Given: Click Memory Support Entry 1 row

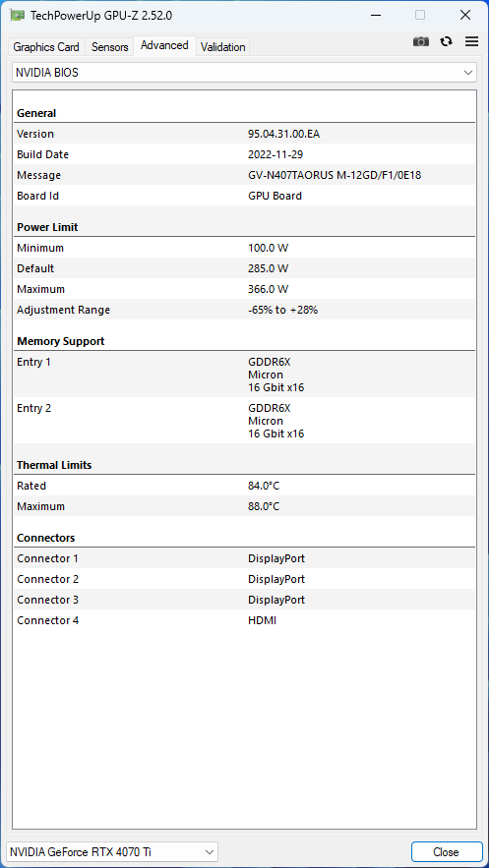Looking at the screenshot, I should point(244,375).
